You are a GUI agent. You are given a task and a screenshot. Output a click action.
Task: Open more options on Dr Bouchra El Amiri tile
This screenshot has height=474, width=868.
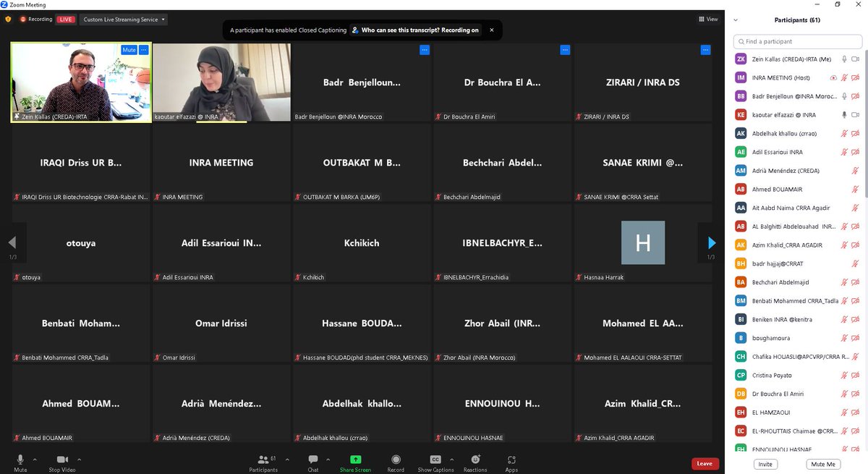point(564,50)
